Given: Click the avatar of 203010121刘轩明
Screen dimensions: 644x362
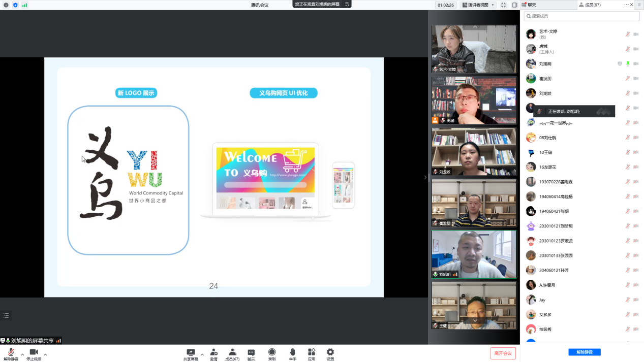Looking at the screenshot, I should [x=531, y=226].
